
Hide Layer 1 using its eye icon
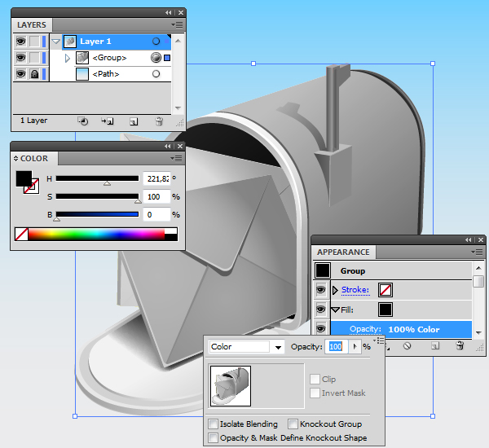tap(20, 42)
